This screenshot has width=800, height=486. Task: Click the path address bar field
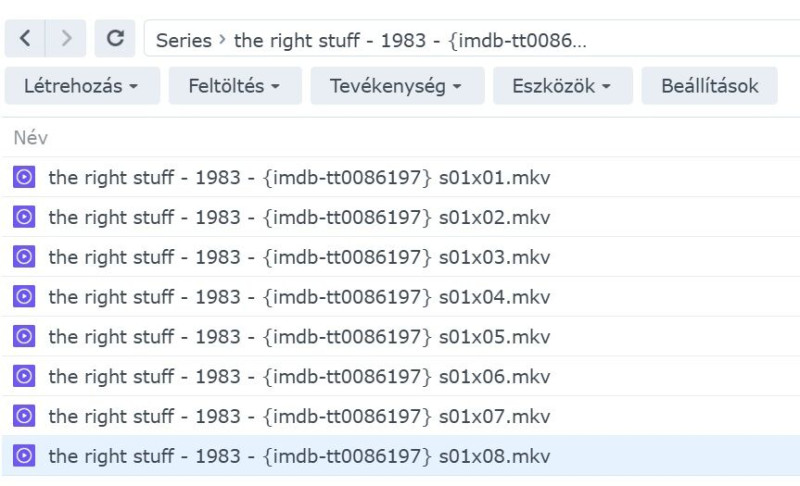(472, 38)
